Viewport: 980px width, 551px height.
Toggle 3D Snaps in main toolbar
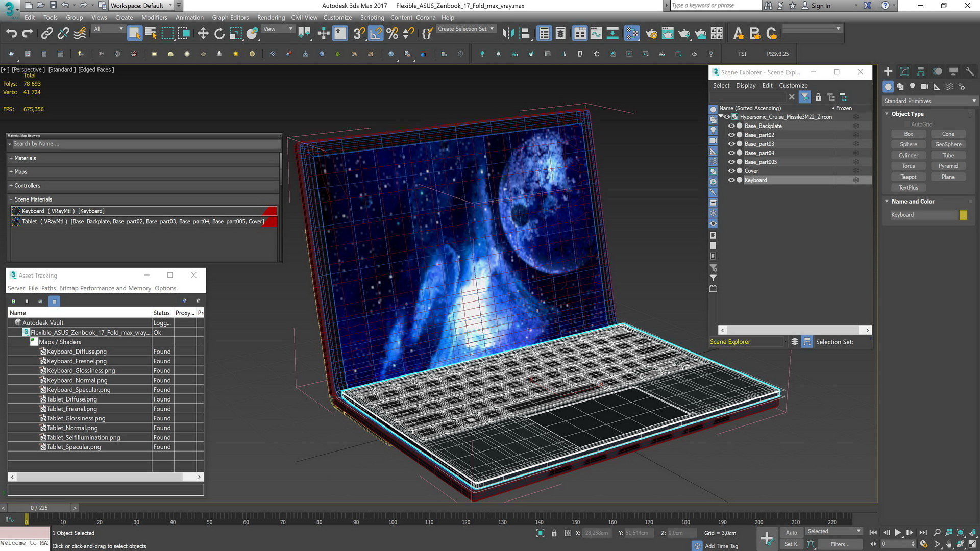click(359, 34)
